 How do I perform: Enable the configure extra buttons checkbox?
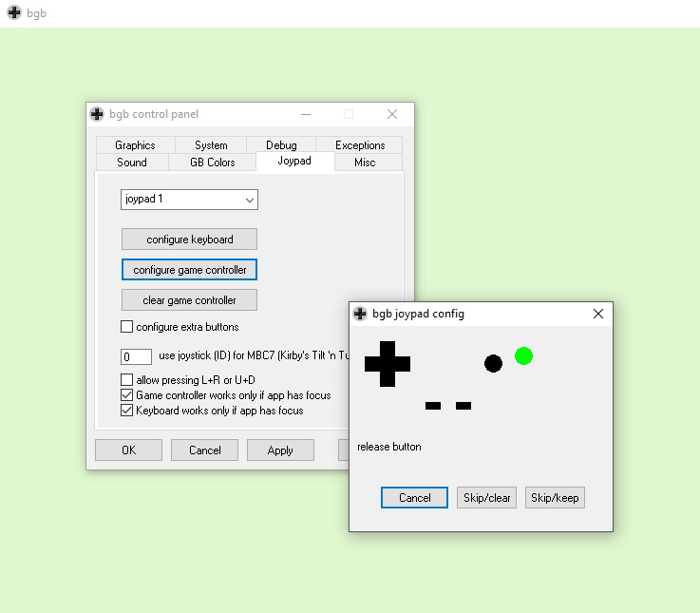click(127, 327)
